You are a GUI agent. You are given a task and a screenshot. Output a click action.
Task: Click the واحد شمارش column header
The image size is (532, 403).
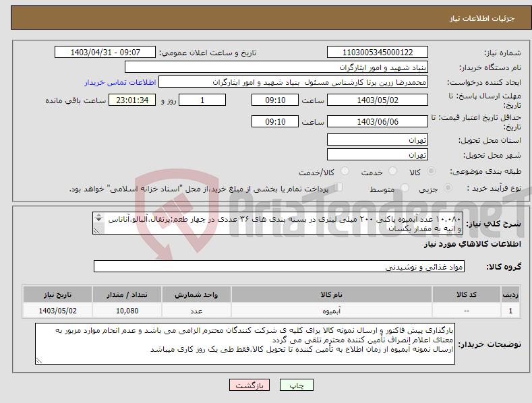196,294
